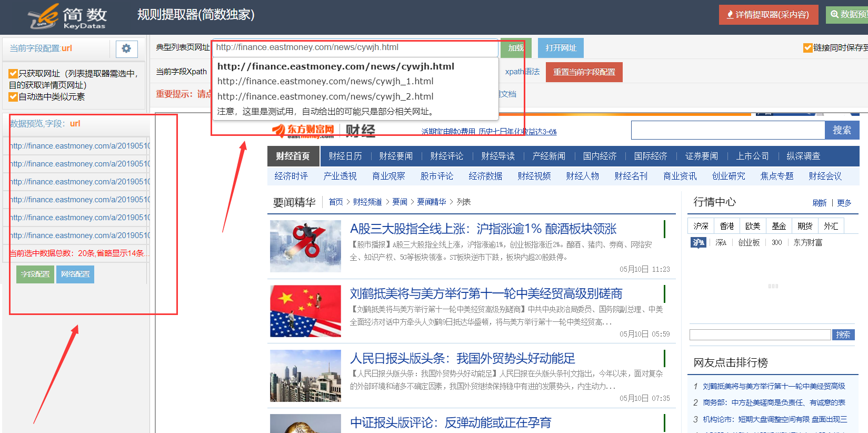Click the small 搜索 button in 行情中心

tap(843, 334)
